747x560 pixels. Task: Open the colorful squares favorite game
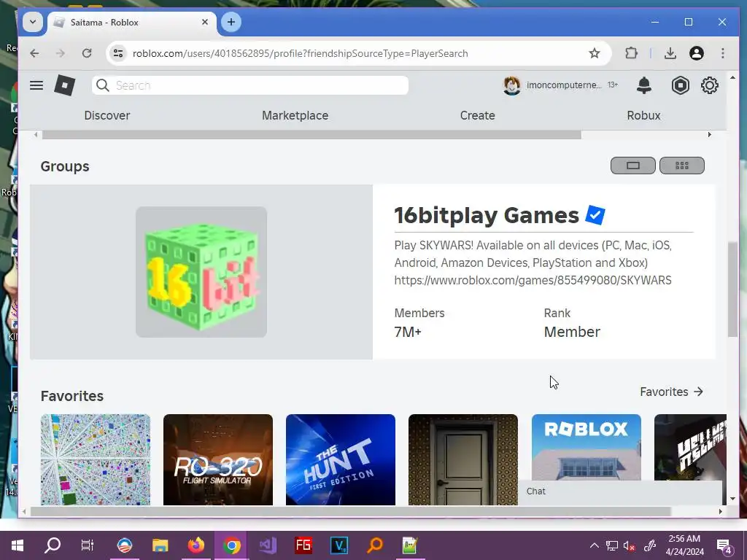pyautogui.click(x=96, y=459)
